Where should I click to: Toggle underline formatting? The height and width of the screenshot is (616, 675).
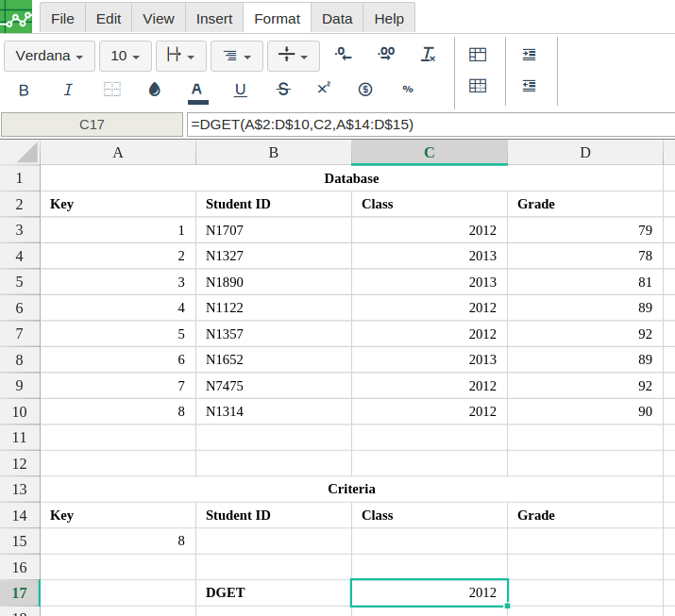pyautogui.click(x=240, y=90)
